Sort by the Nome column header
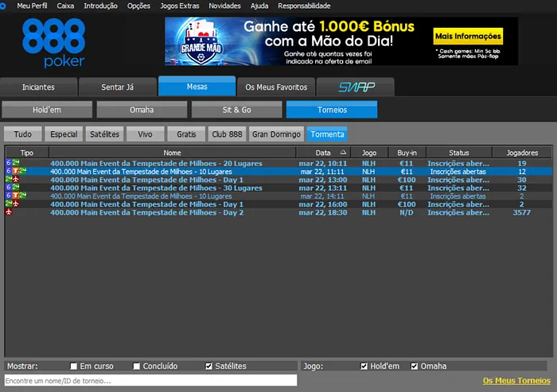 point(173,153)
